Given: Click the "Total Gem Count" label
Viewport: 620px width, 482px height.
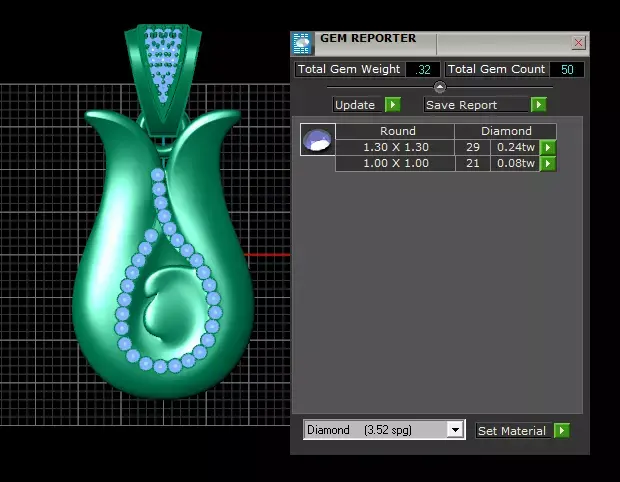Looking at the screenshot, I should coord(496,69).
